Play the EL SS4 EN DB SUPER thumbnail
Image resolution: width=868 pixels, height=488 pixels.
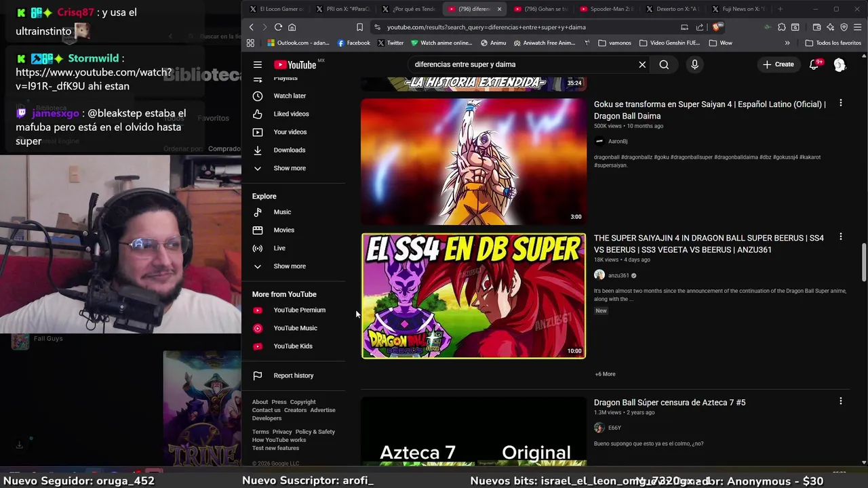pos(473,296)
